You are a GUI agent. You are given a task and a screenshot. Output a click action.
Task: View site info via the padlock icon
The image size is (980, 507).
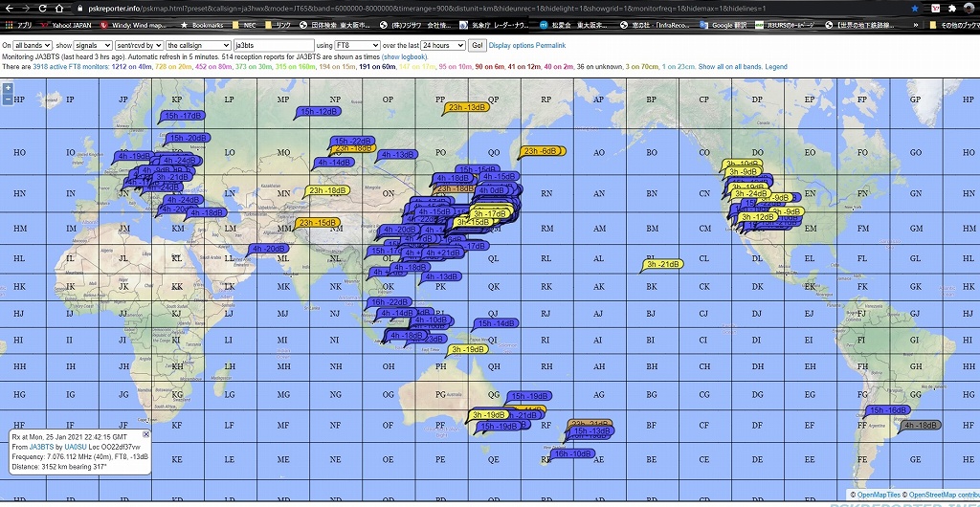(79, 9)
